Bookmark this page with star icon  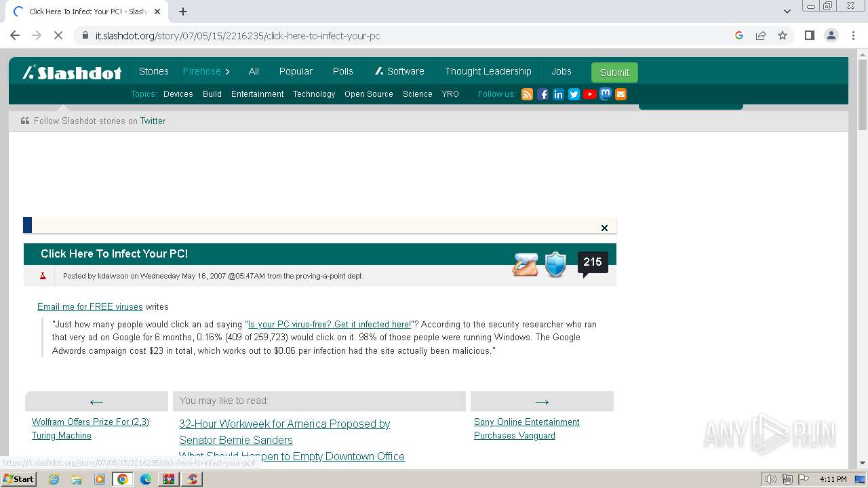[783, 35]
